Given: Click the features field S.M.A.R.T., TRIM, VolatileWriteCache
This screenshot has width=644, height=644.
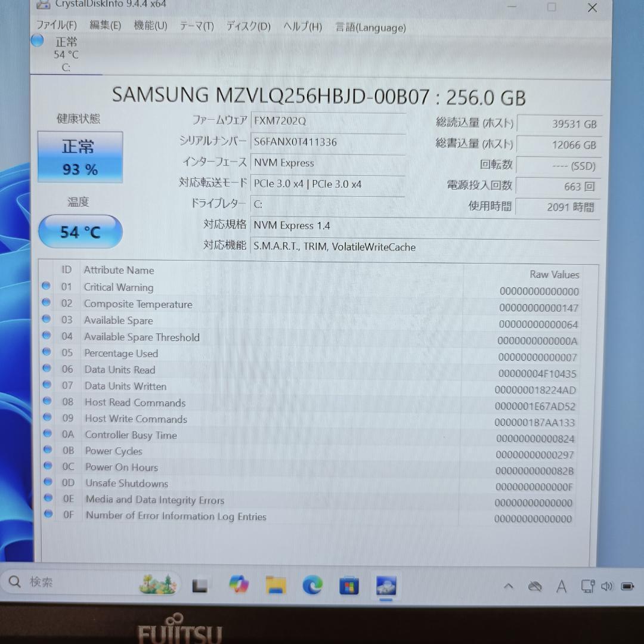Looking at the screenshot, I should [425, 247].
